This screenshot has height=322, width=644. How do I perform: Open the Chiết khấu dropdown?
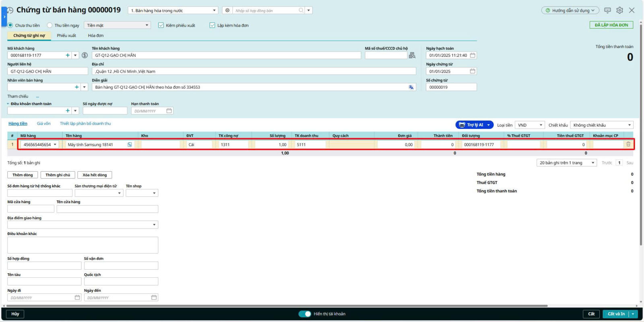602,125
